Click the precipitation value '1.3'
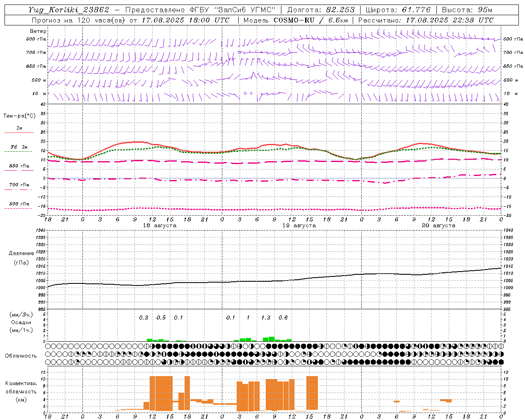 click(266, 318)
